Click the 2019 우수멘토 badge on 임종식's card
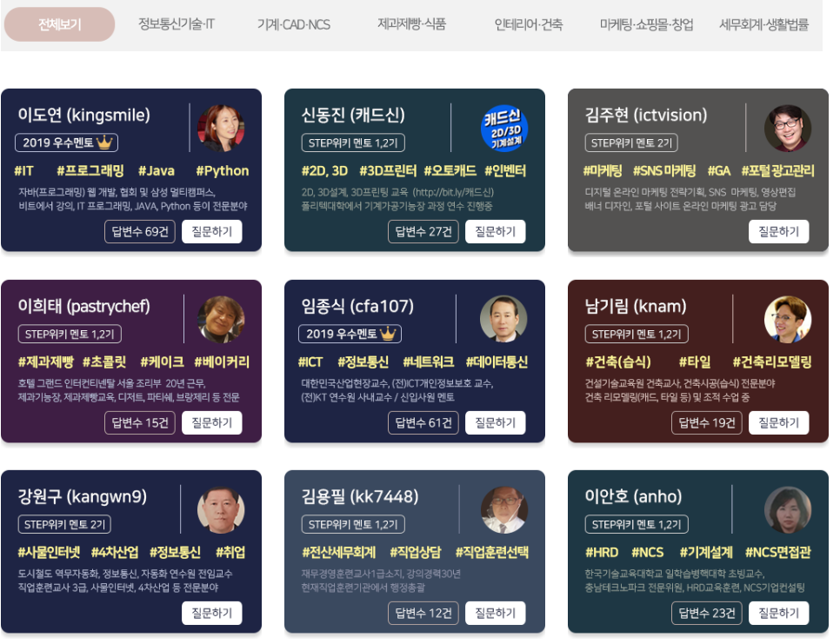 (x=350, y=334)
